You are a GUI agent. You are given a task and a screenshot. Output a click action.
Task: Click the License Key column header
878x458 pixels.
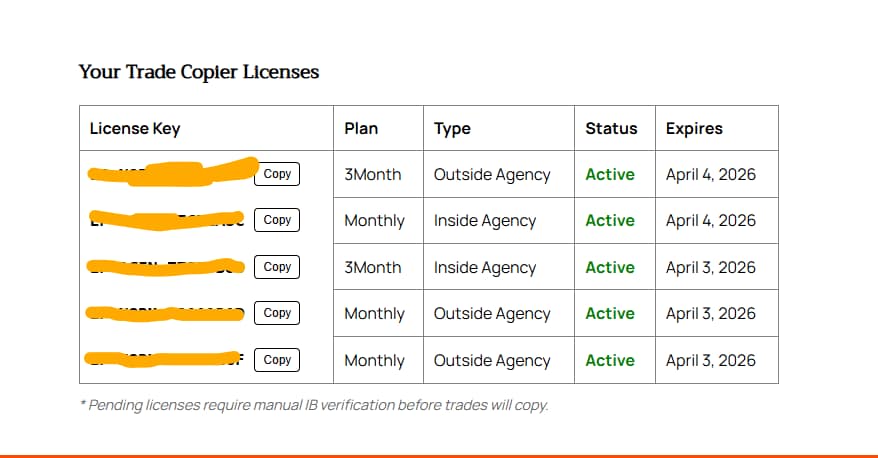135,128
